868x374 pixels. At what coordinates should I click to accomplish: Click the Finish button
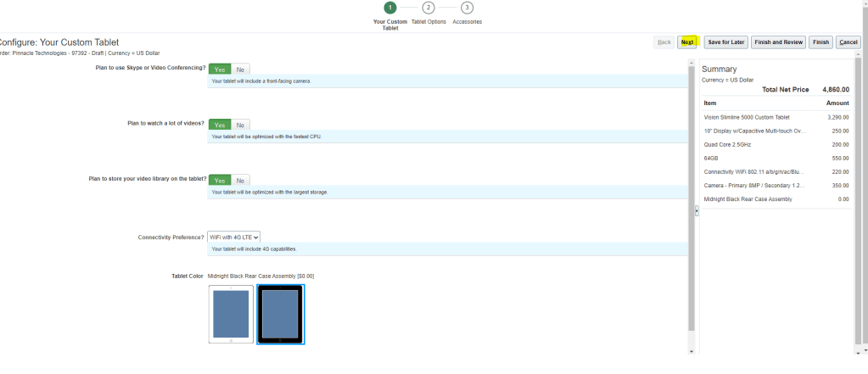point(820,42)
